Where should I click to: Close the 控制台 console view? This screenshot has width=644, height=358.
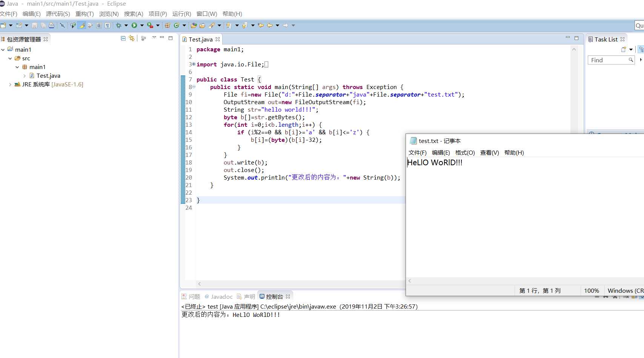point(288,297)
